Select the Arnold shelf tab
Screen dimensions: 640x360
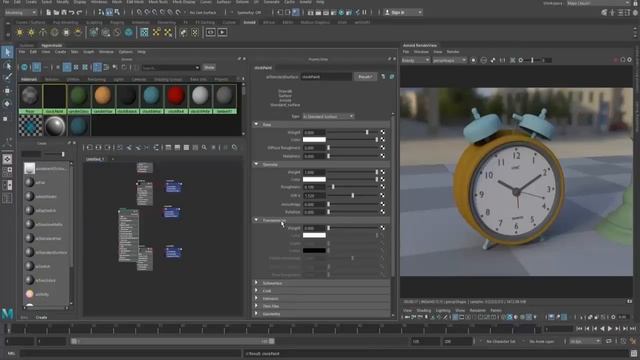[x=249, y=22]
